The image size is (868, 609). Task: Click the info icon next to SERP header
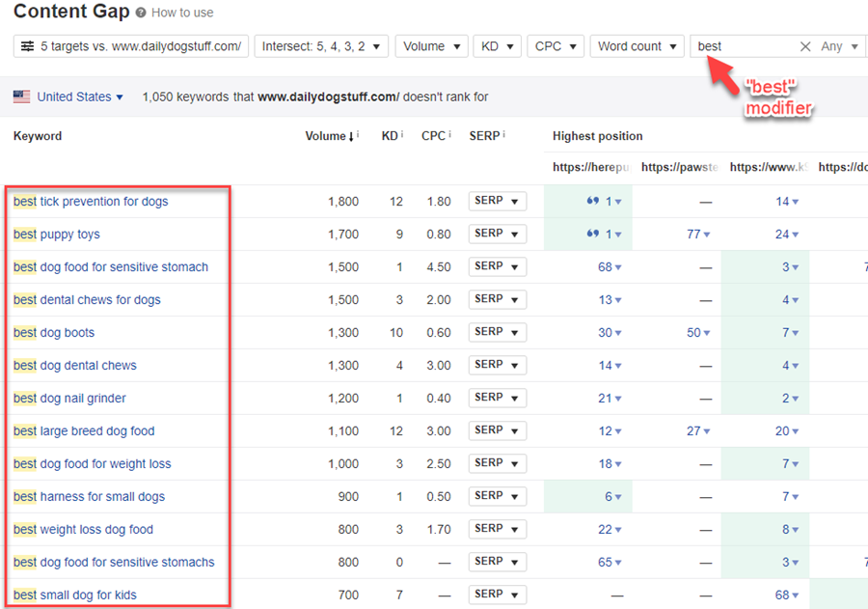[x=503, y=136]
